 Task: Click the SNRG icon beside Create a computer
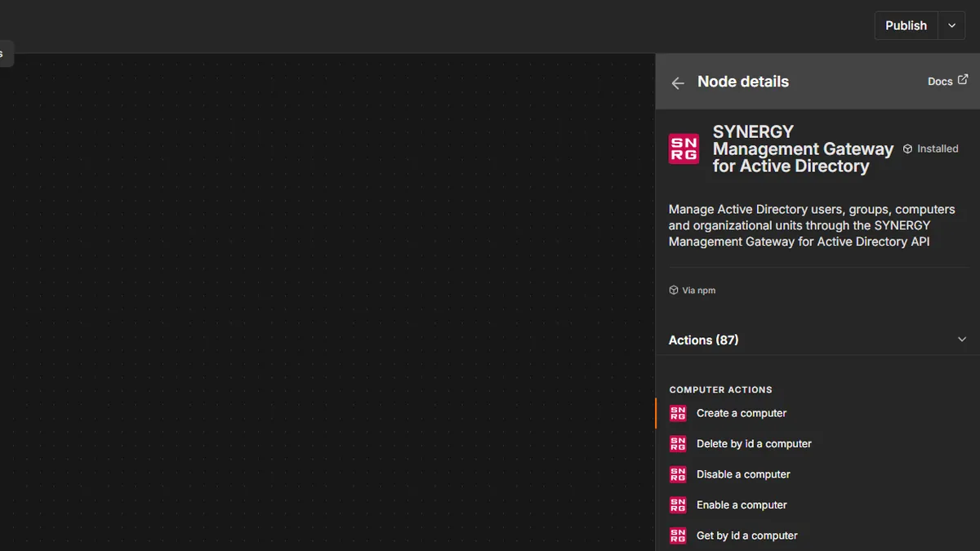point(678,413)
